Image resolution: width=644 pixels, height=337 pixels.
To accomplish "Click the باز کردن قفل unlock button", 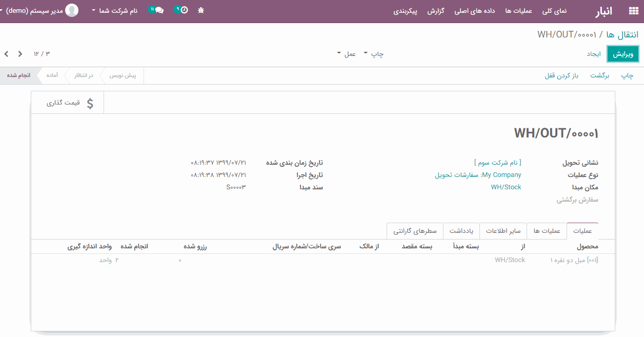I will (x=561, y=75).
